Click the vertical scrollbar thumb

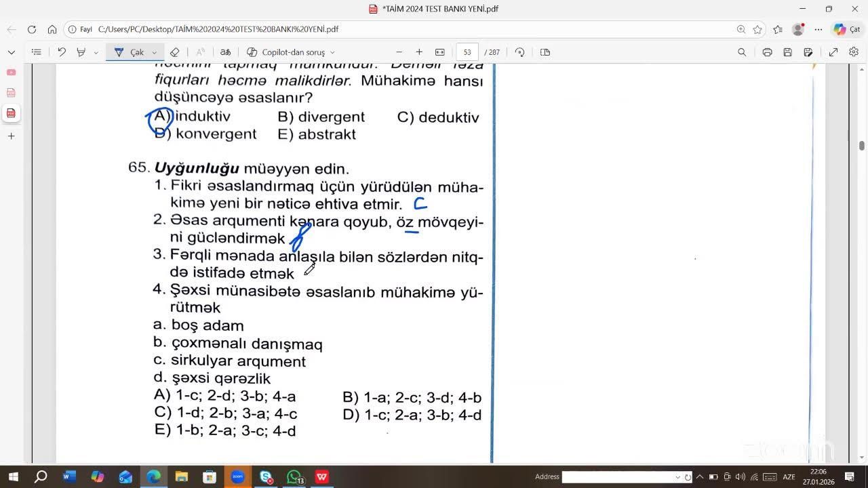click(862, 146)
